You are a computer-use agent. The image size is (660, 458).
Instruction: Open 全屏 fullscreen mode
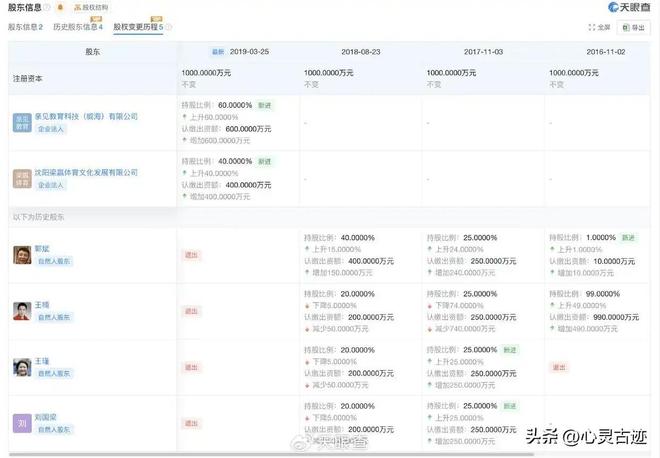(x=599, y=27)
